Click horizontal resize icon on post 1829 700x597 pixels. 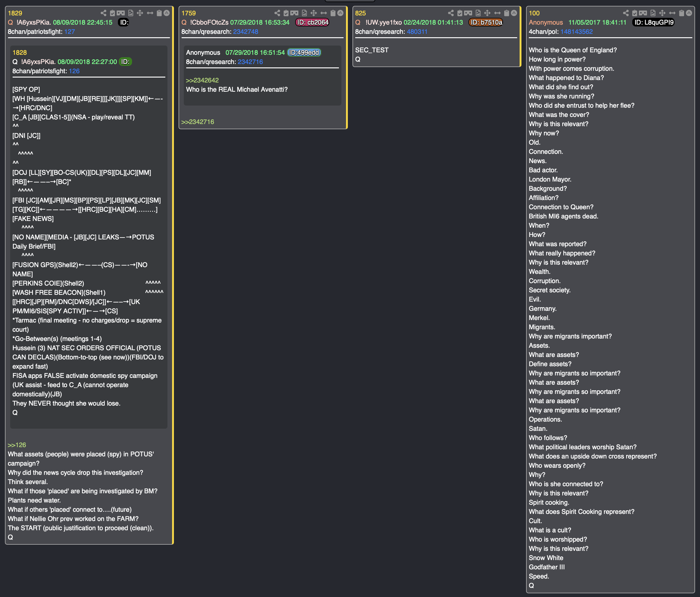click(150, 13)
